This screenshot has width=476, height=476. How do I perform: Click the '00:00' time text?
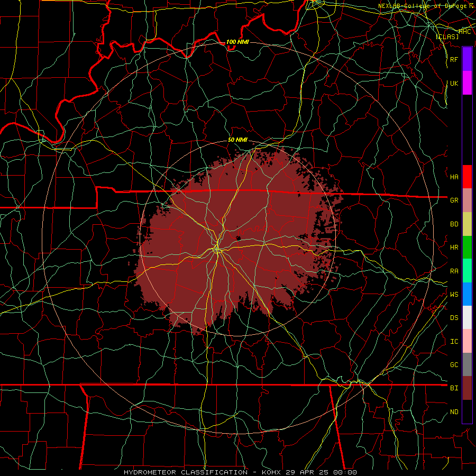pos(345,472)
